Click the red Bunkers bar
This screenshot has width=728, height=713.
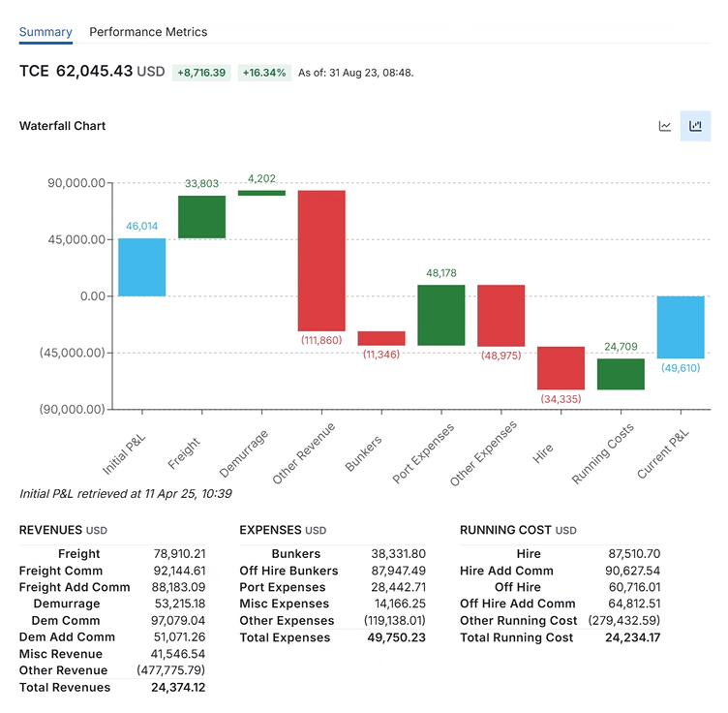pyautogui.click(x=381, y=338)
